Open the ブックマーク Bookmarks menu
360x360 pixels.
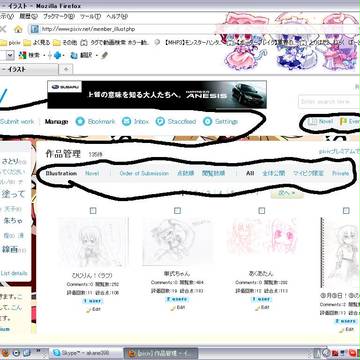(x=59, y=16)
